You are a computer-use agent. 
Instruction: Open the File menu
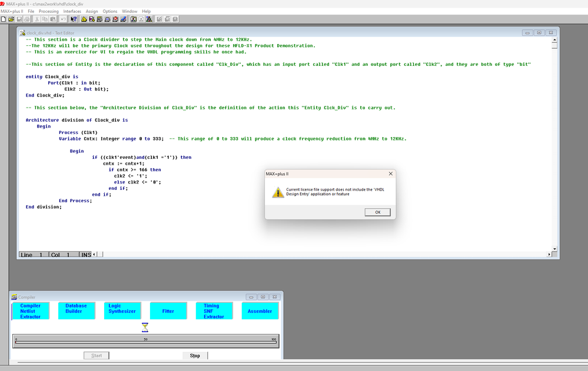click(x=31, y=11)
